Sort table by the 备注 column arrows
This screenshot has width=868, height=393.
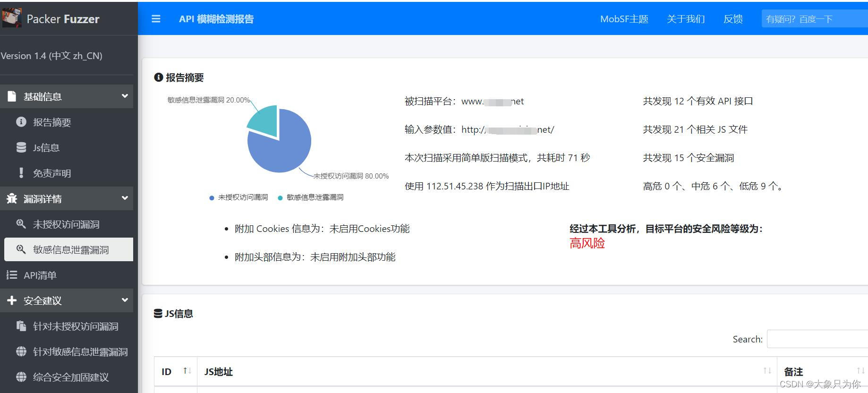(860, 371)
